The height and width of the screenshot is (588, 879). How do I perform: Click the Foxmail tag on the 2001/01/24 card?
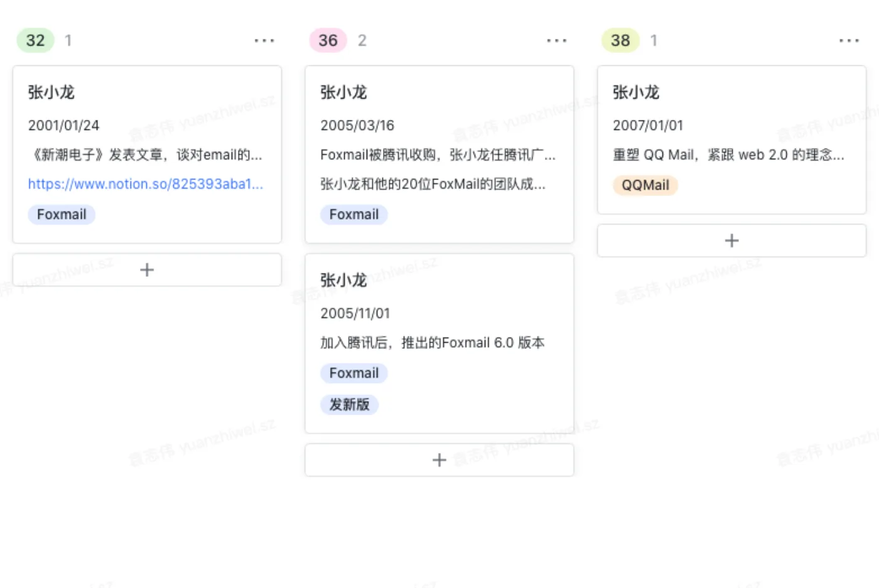coord(62,215)
